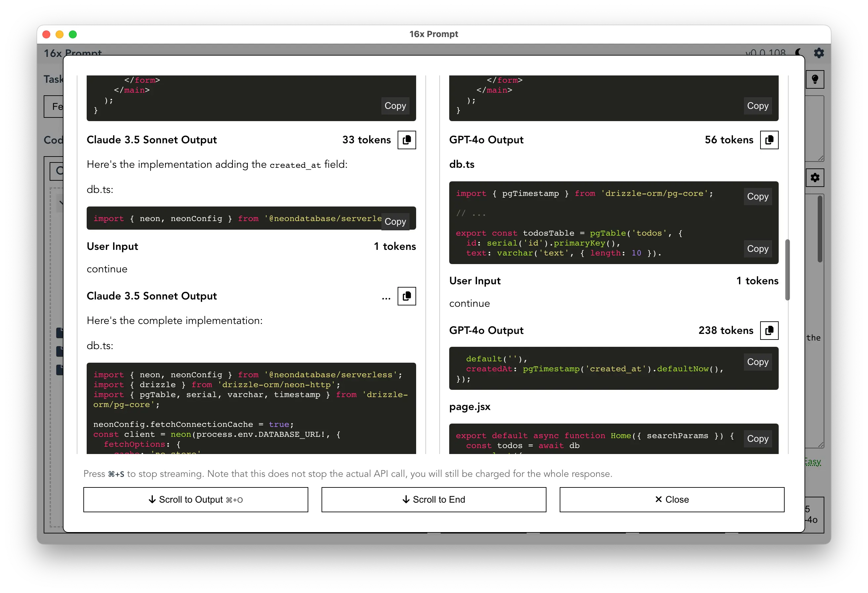Copy the neon import code snippet
Viewport: 868px width, 593px height.
coord(395,222)
